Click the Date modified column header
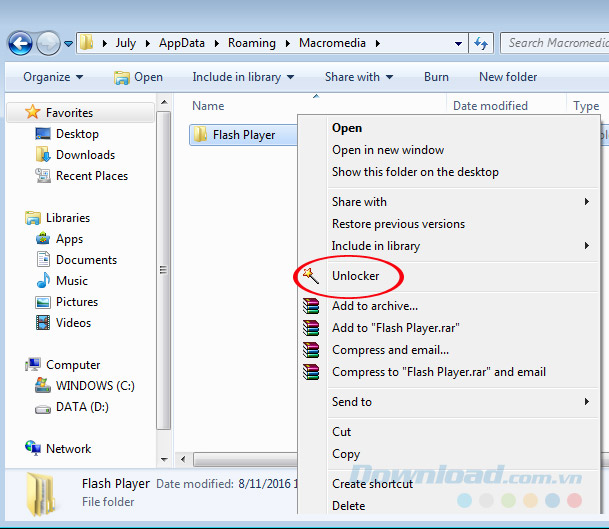Image resolution: width=609 pixels, height=529 pixels. click(x=490, y=106)
